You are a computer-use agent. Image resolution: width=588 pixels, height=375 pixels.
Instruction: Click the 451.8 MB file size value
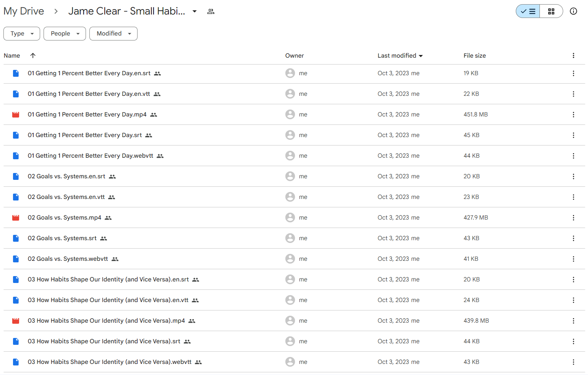point(476,115)
